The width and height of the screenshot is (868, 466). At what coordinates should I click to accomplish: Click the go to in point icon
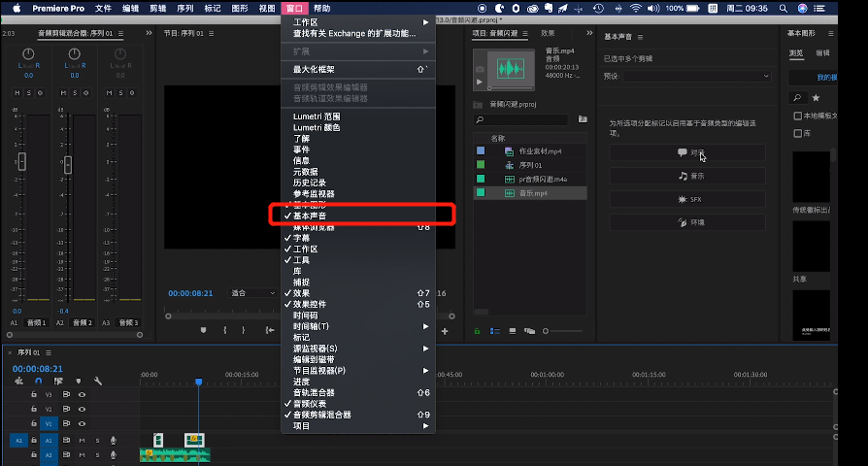coord(270,330)
